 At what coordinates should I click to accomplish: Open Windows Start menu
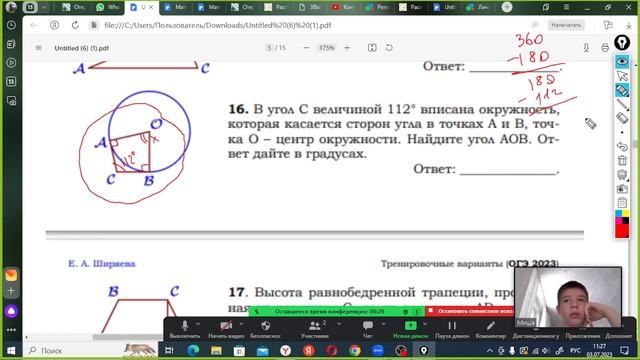11,351
